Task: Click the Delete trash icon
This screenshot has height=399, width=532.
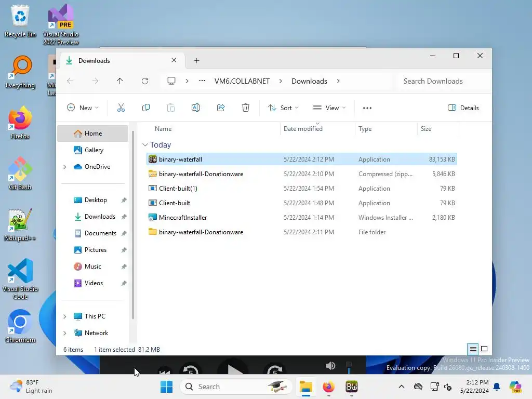Action: (246, 108)
